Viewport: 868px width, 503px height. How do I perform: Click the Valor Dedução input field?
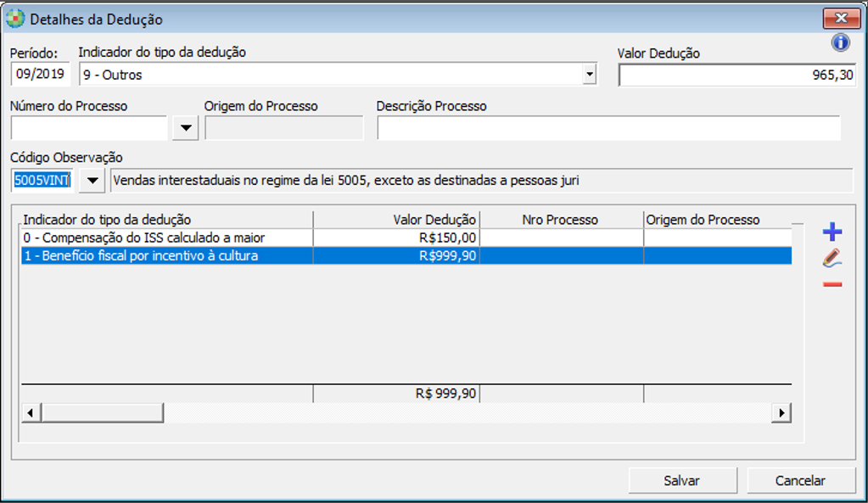point(736,75)
